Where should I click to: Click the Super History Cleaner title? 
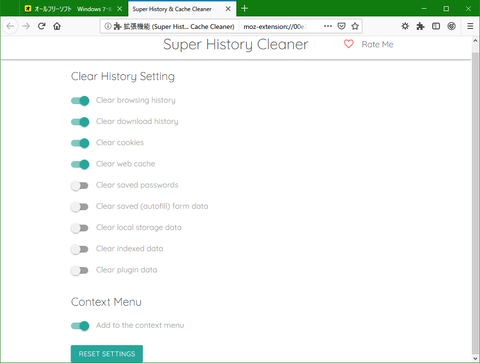236,44
